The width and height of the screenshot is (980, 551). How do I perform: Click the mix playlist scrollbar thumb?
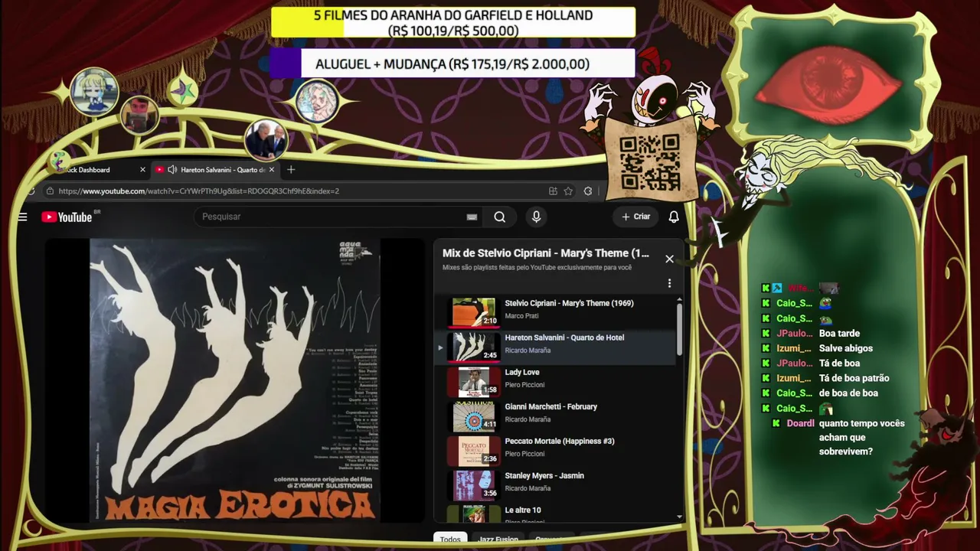pyautogui.click(x=679, y=331)
